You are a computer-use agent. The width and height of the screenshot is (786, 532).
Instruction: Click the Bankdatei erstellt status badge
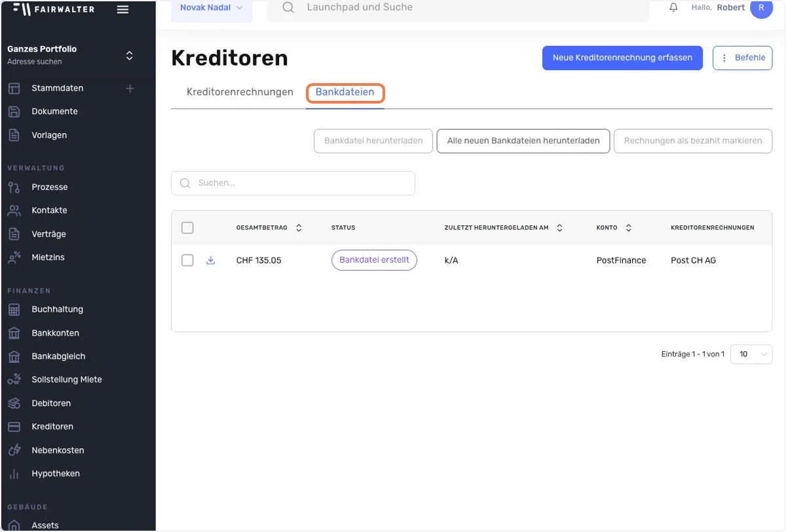[374, 260]
